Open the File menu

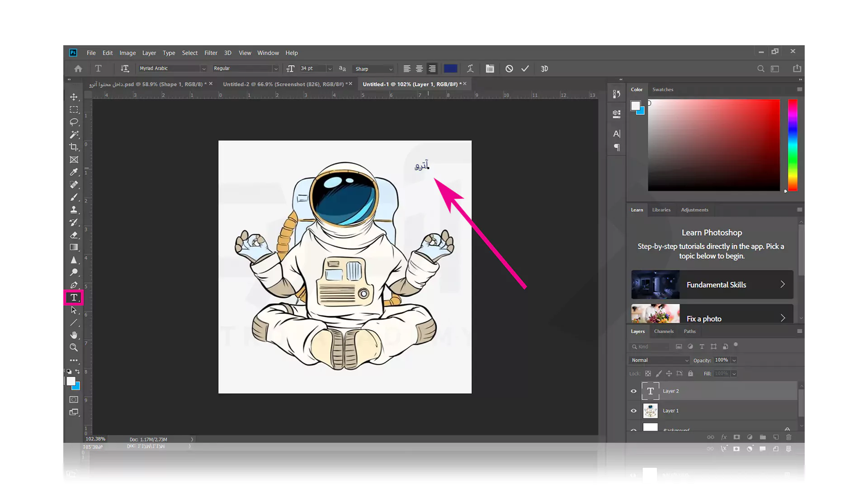[x=91, y=53]
